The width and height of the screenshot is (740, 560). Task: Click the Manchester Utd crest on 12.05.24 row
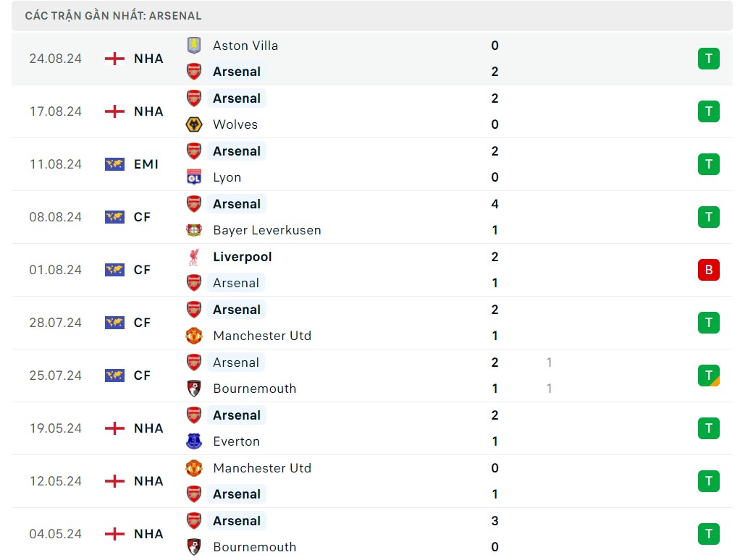pos(193,468)
